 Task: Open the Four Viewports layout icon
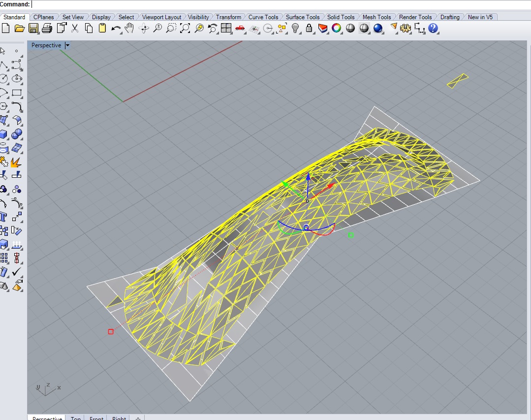[x=226, y=28]
